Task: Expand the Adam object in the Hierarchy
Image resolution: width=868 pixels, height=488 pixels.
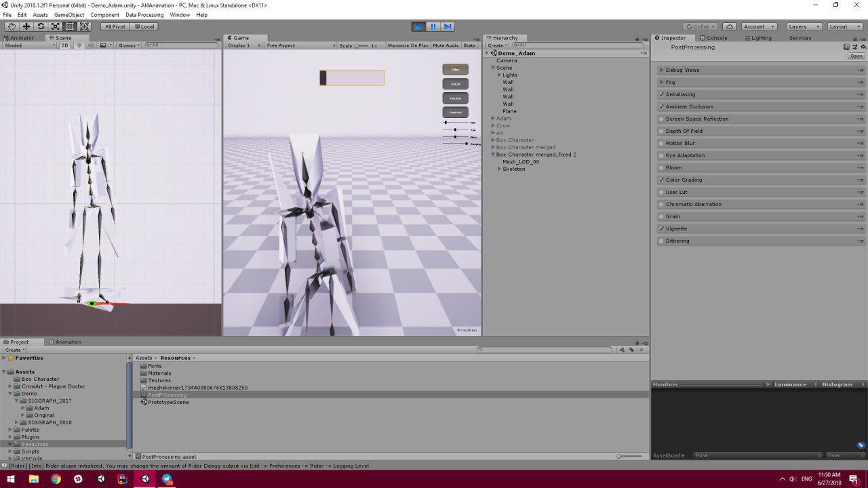Action: pos(492,118)
